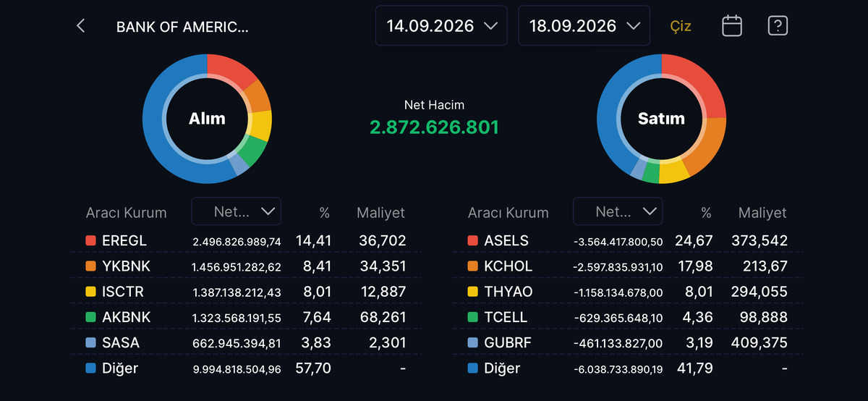This screenshot has width=868, height=401.
Task: Open the help question mark icon
Action: click(778, 26)
